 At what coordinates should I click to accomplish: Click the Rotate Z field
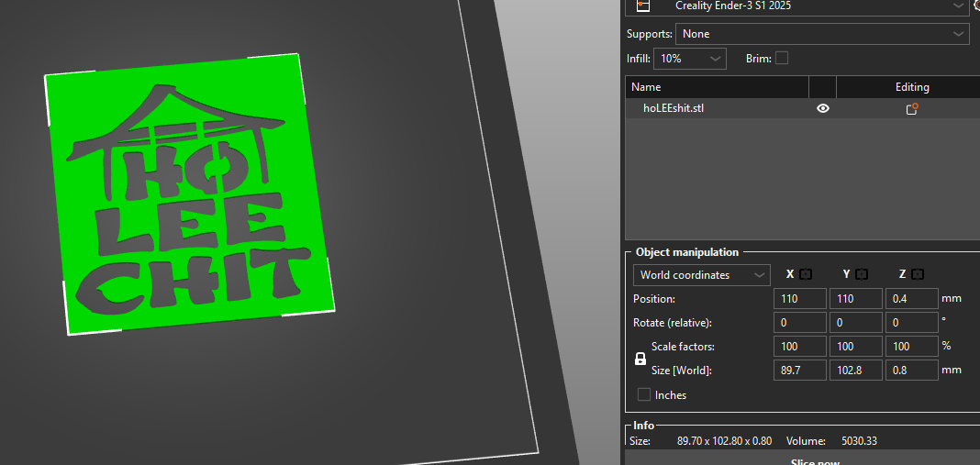click(912, 323)
